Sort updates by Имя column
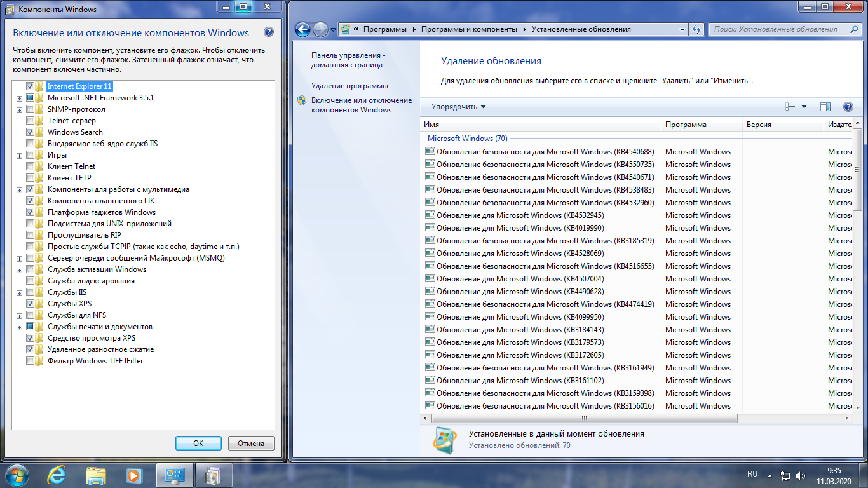 tap(540, 125)
